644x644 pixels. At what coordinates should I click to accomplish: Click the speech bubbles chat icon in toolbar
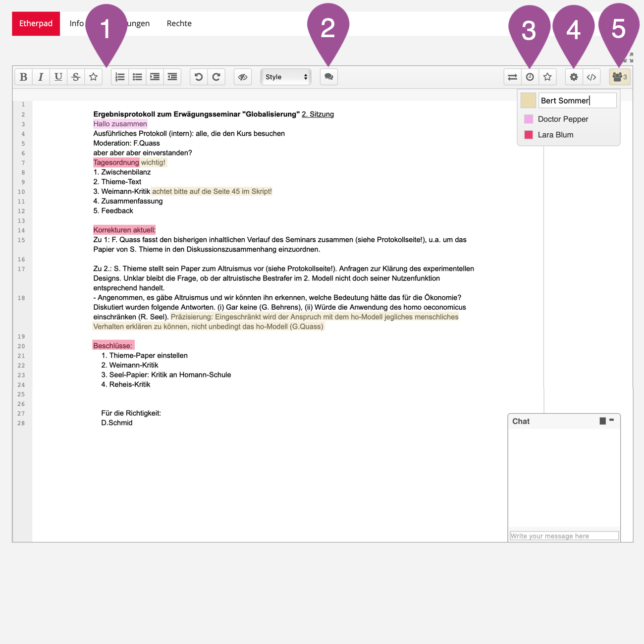click(x=328, y=77)
